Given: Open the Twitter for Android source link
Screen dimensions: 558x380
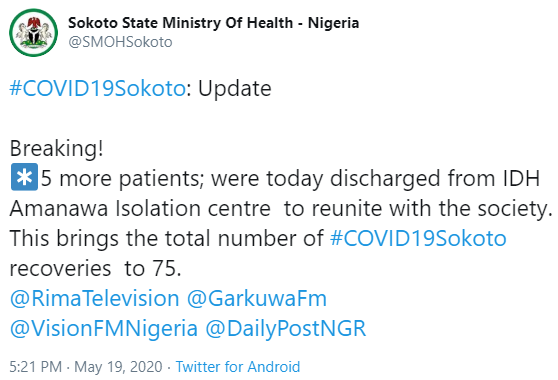Looking at the screenshot, I should pyautogui.click(x=238, y=366).
